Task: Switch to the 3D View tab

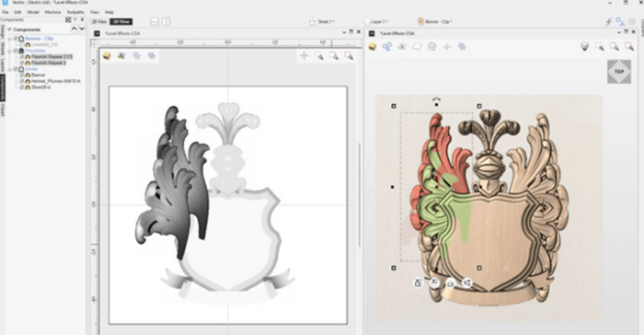Action: pos(121,21)
